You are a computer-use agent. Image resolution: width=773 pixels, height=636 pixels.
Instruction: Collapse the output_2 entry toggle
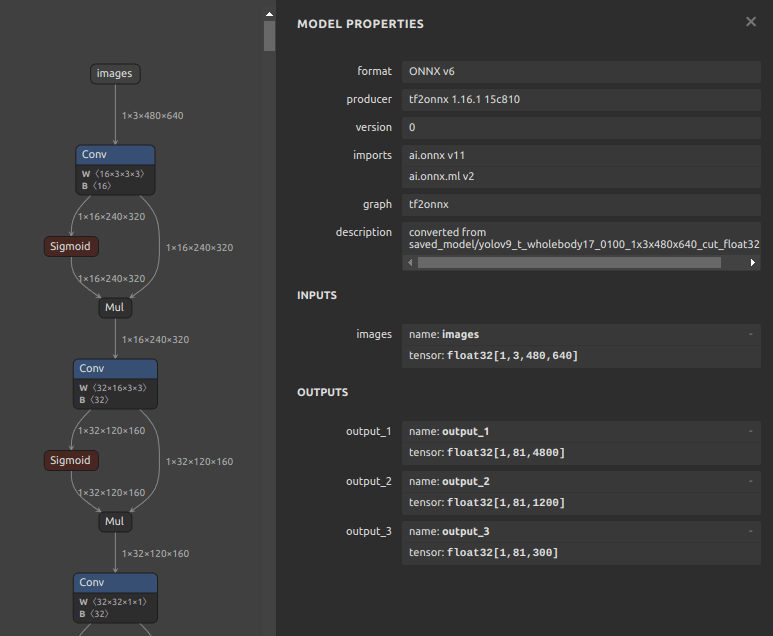tap(750, 481)
